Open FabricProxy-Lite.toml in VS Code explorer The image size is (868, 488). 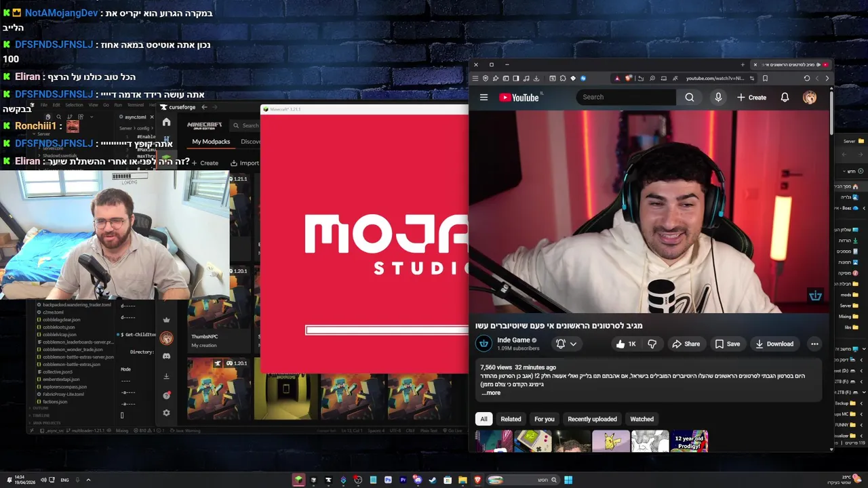coord(63,394)
